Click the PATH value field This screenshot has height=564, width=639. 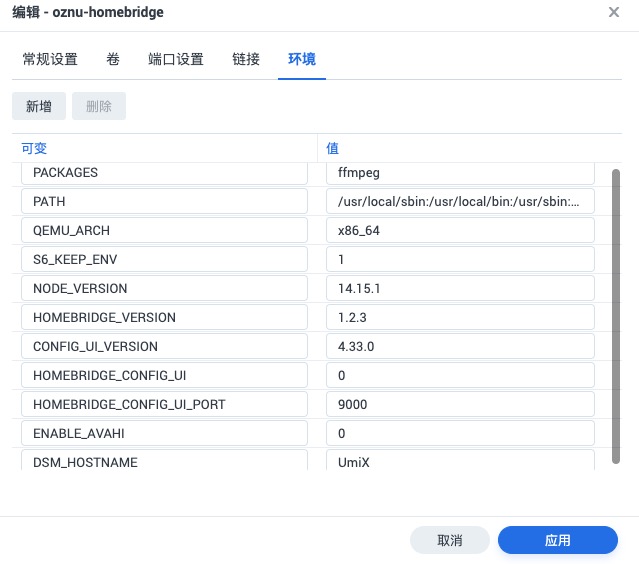(460, 201)
